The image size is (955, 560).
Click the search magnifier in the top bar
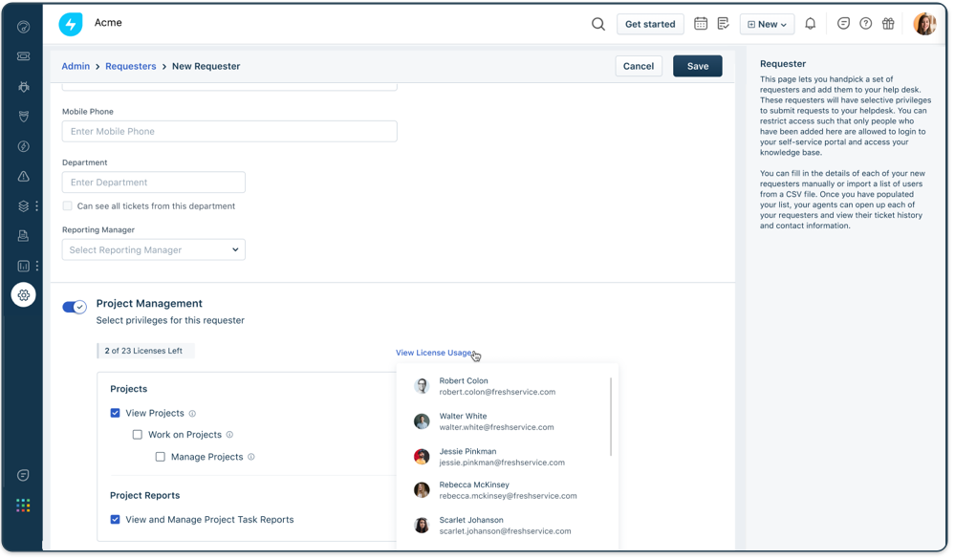598,23
